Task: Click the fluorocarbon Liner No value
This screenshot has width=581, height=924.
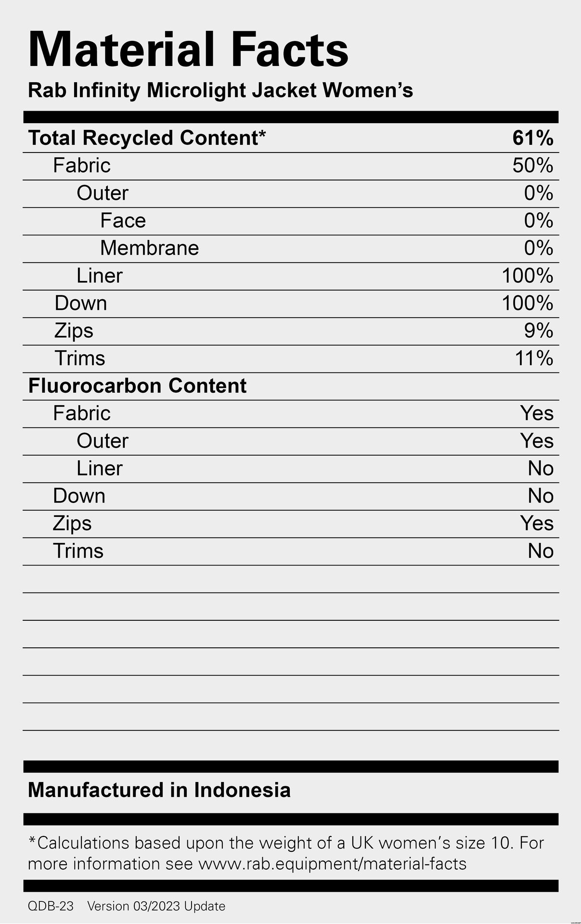Action: click(x=541, y=468)
